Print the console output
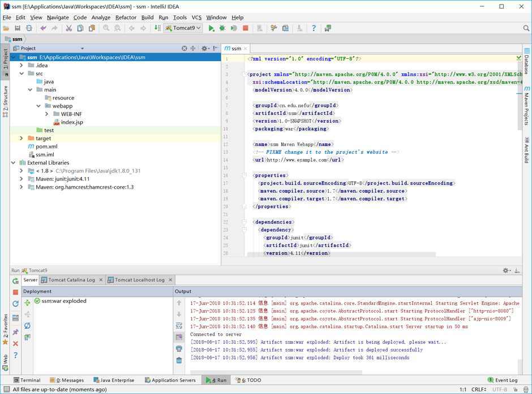Screen dimensions: 532x394 pos(179,349)
